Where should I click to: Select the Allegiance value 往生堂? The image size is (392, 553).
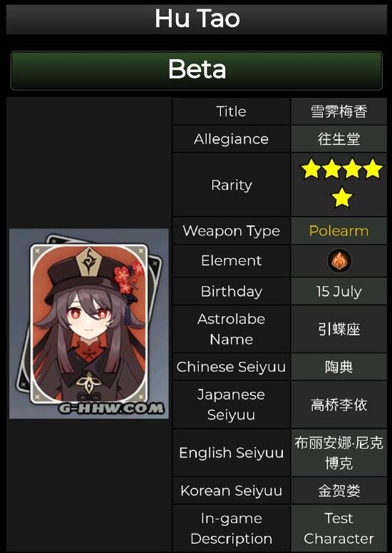click(339, 138)
